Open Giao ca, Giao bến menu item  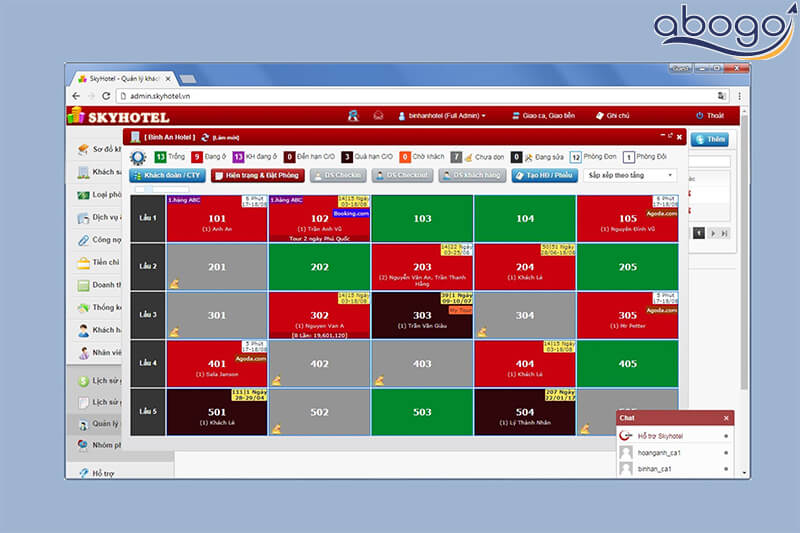pos(545,116)
